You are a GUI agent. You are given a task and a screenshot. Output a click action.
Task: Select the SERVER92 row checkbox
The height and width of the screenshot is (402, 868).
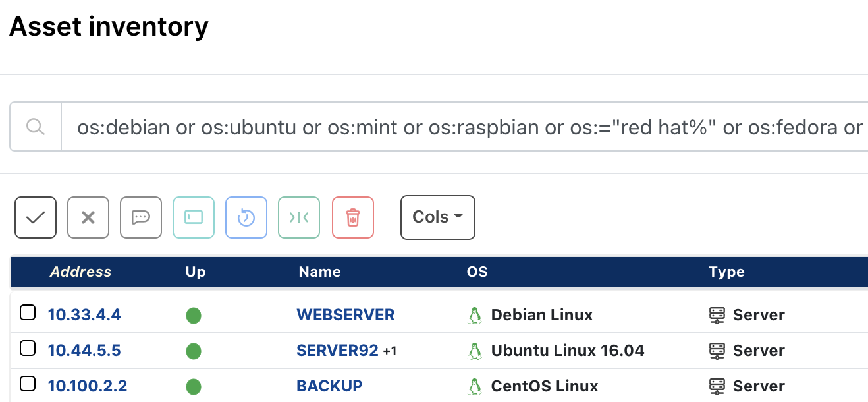pos(27,349)
